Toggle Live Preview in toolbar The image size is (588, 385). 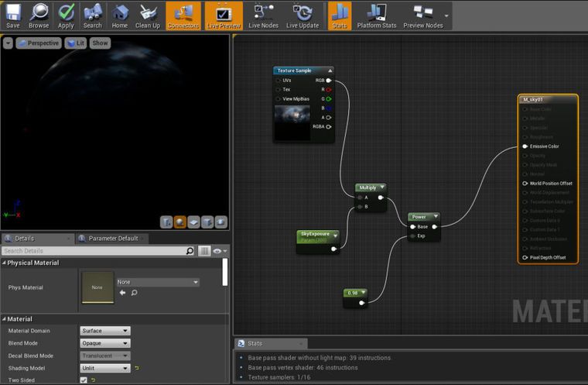point(224,15)
